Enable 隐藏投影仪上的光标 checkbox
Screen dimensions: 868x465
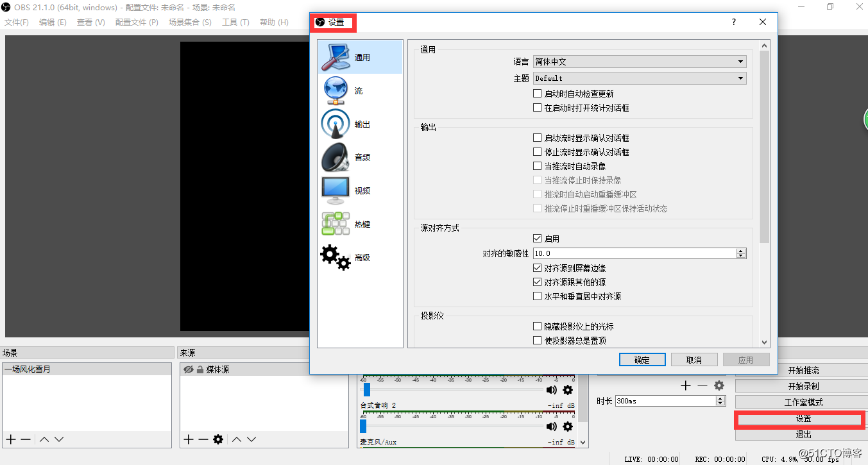538,326
